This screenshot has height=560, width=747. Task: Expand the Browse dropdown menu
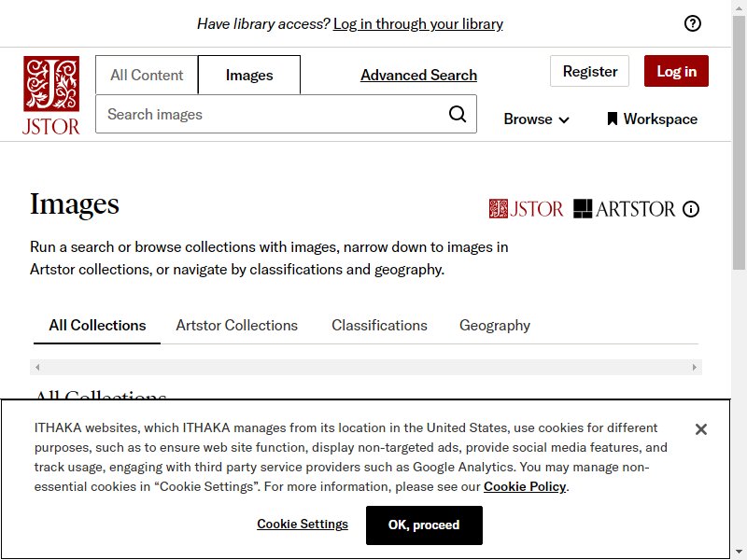[536, 119]
